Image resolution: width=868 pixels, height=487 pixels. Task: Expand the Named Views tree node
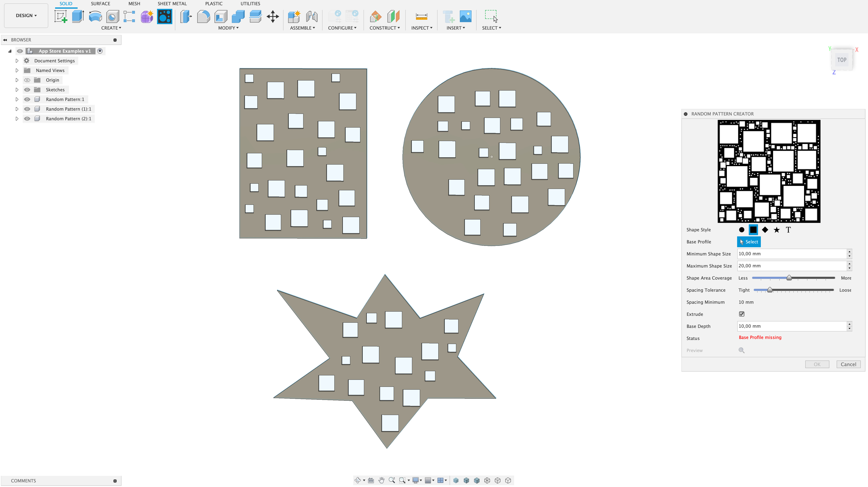tap(17, 70)
